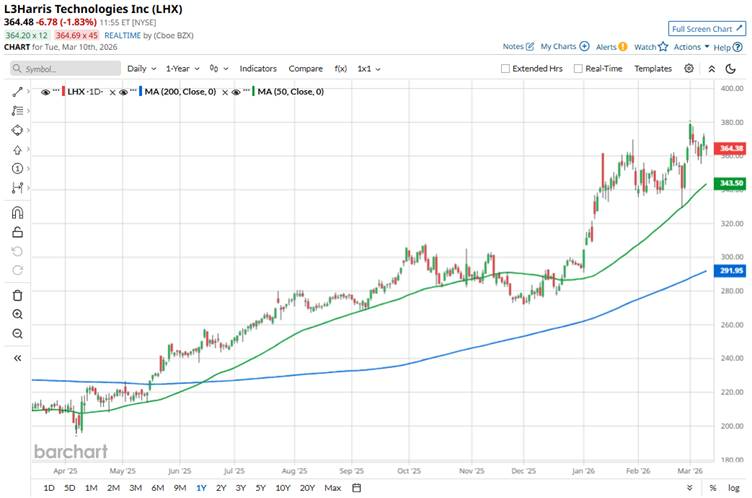Select the trend line drawing tool
Screen dimensions: 752x498
pos(18,91)
